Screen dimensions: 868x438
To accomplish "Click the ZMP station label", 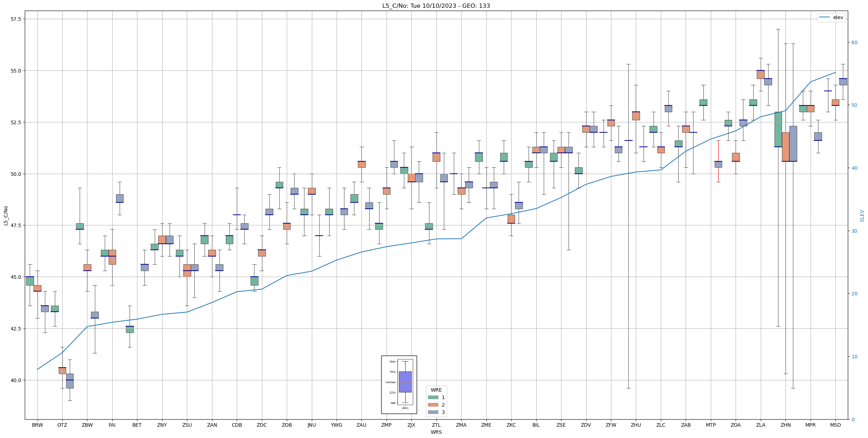I will coord(387,425).
